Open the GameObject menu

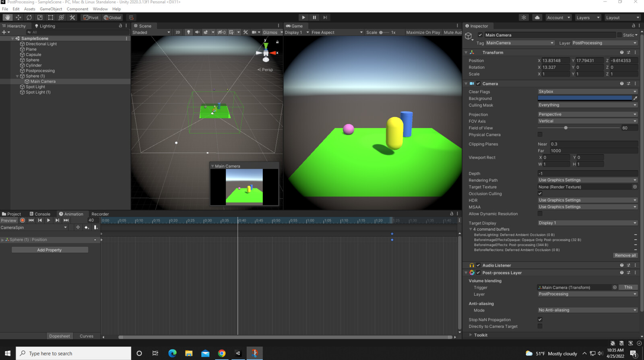pyautogui.click(x=51, y=9)
